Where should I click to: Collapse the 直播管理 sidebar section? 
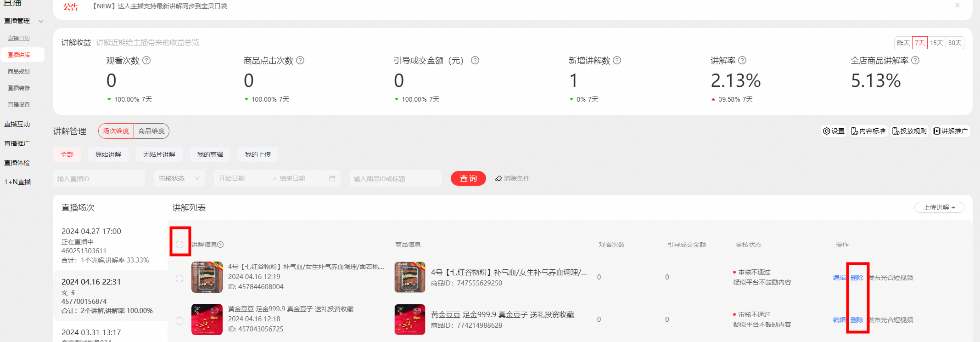click(41, 21)
